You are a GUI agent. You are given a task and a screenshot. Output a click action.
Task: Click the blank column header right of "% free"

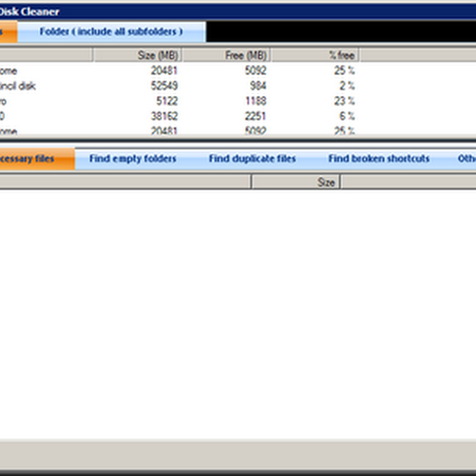click(x=416, y=55)
